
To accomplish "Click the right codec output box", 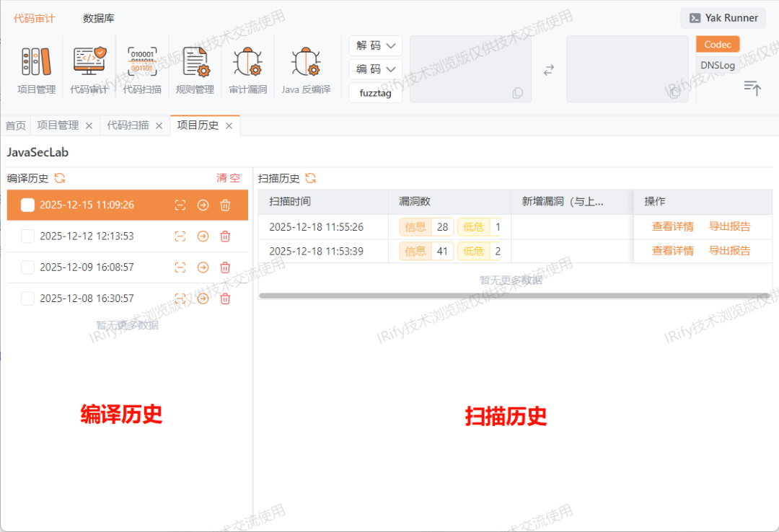I will [x=628, y=68].
